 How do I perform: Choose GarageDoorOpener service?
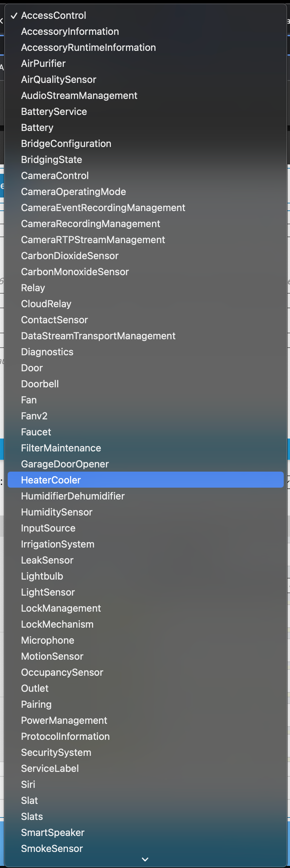pyautogui.click(x=65, y=464)
